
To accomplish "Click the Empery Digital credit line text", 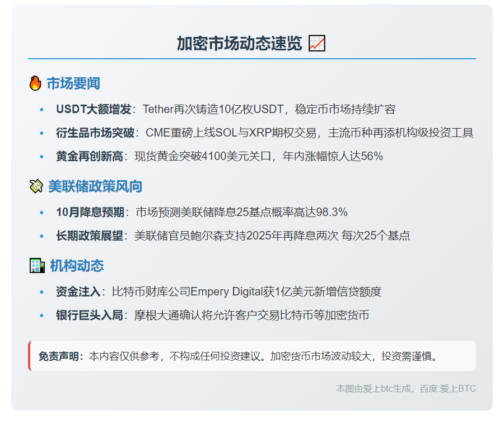I will pyautogui.click(x=246, y=292).
